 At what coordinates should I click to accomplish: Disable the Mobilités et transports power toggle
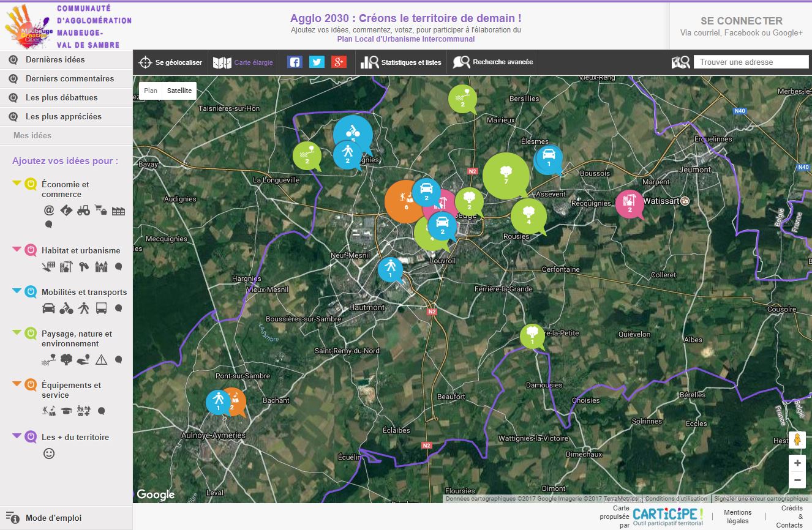click(x=31, y=292)
